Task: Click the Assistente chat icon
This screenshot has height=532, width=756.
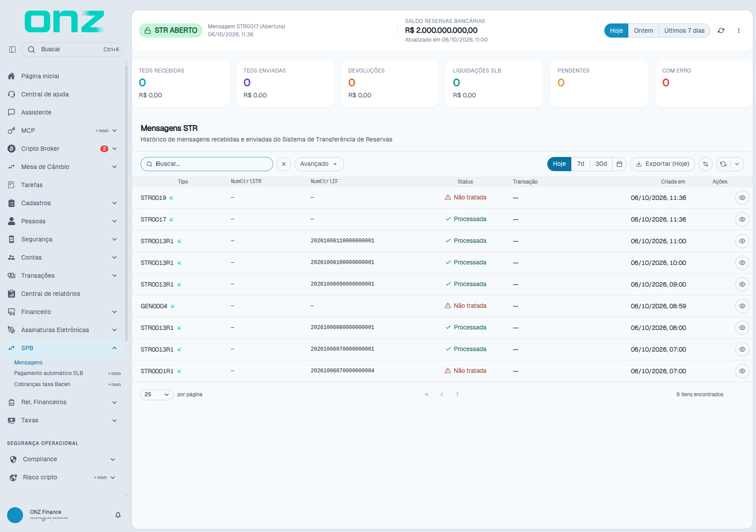Action: click(x=11, y=112)
